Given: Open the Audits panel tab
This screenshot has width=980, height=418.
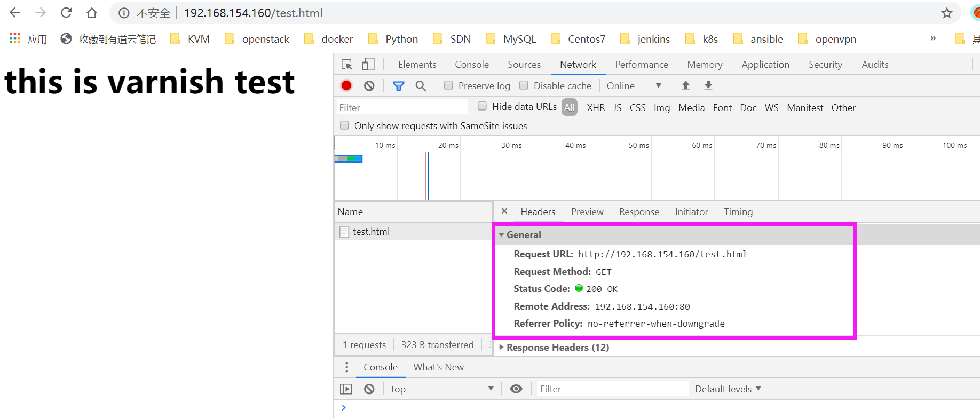Looking at the screenshot, I should (x=875, y=65).
